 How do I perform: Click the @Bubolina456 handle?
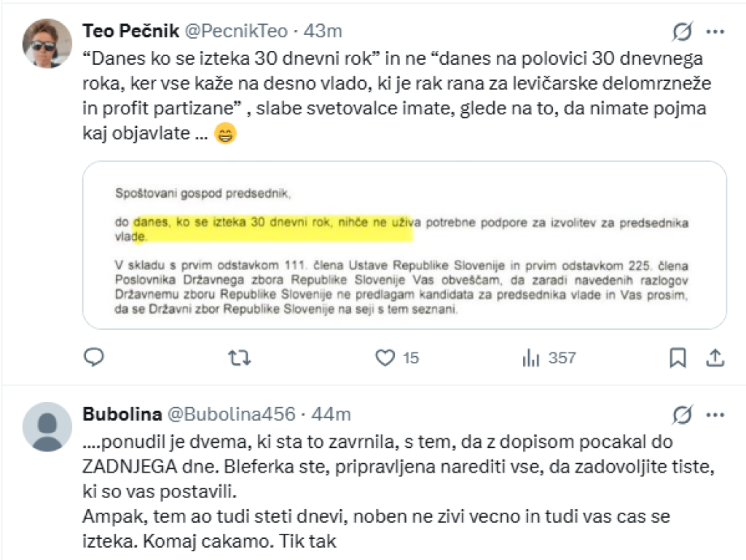(232, 414)
